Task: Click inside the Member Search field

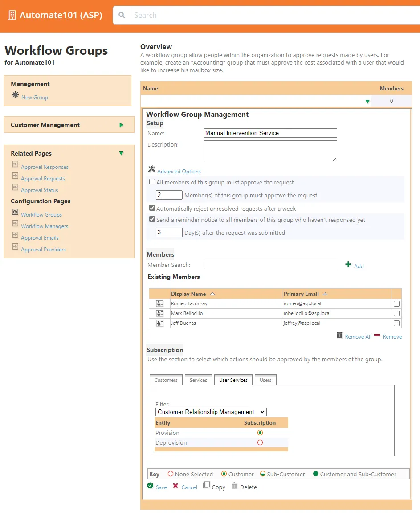Action: tap(270, 264)
